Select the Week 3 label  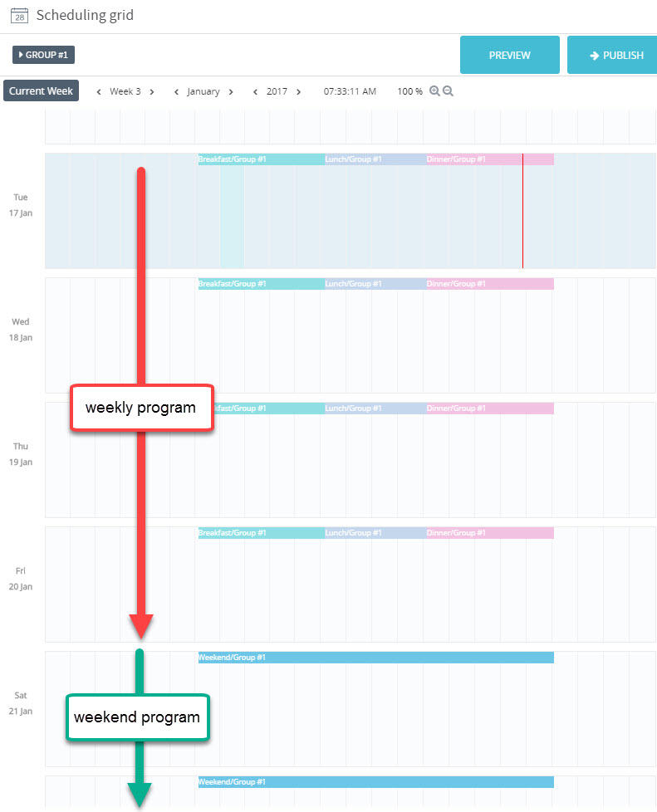125,91
